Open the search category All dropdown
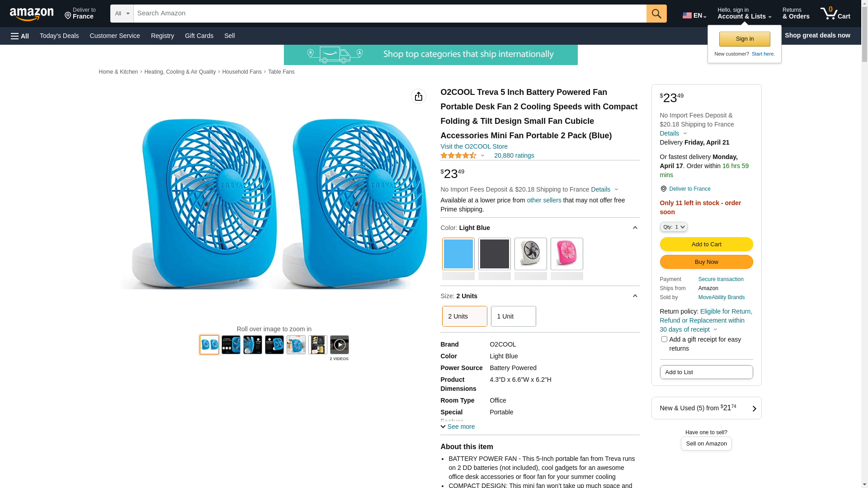Screen dimensions: 868x488 [122, 14]
